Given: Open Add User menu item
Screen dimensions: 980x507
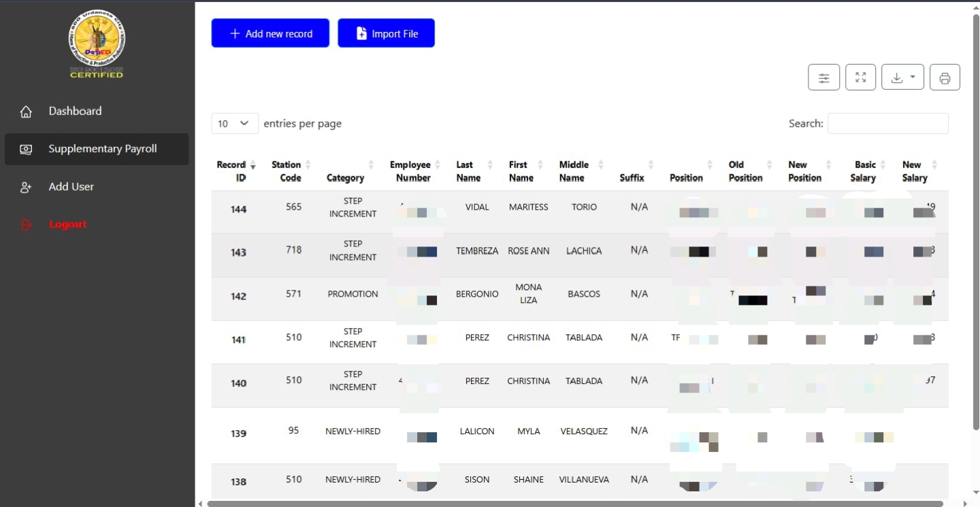Looking at the screenshot, I should click(x=97, y=187).
